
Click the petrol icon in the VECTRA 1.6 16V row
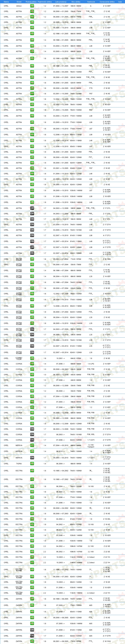click(32, 487)
